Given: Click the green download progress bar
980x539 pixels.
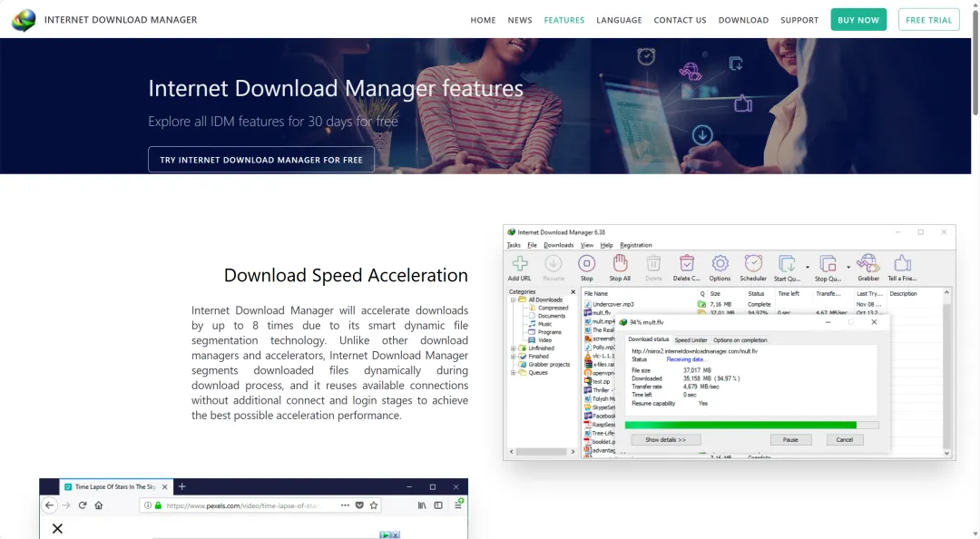Looking at the screenshot, I should tap(751, 426).
